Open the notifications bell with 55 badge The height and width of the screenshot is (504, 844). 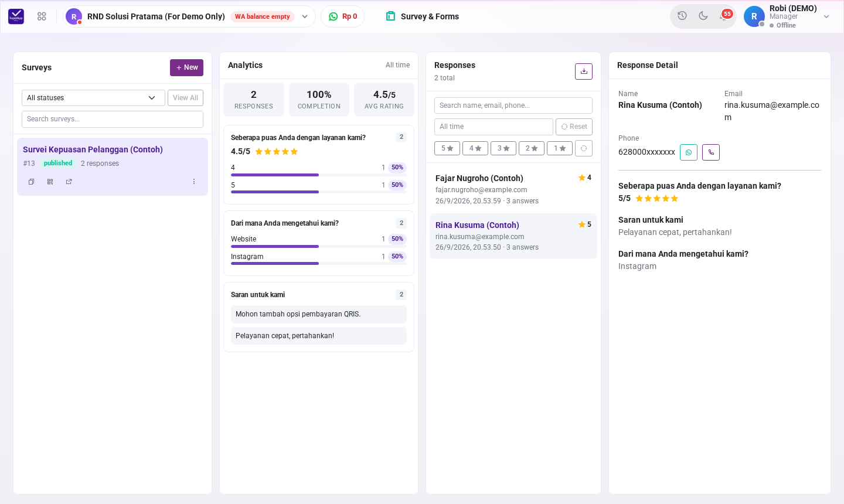pos(724,16)
